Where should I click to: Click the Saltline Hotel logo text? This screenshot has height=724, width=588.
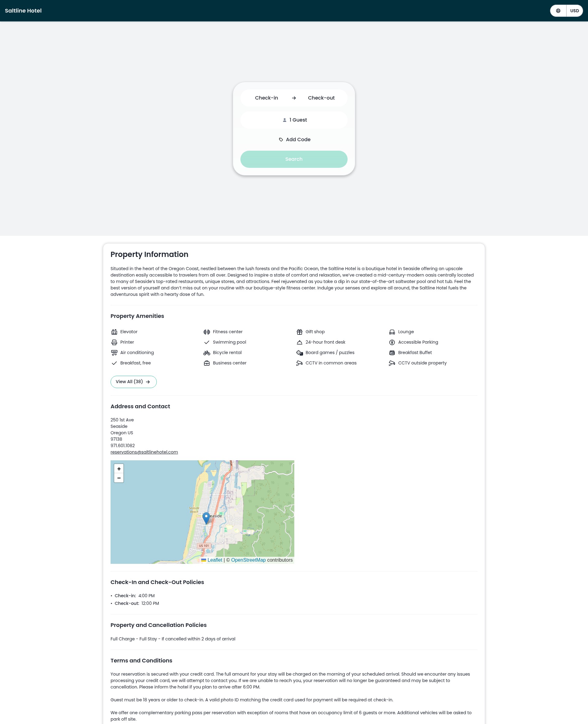click(23, 11)
